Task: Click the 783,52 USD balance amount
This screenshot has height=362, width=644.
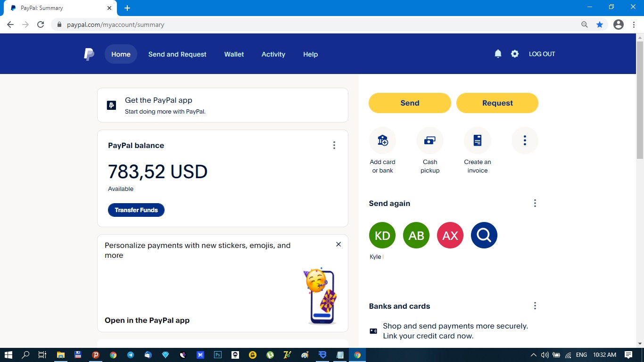Action: (157, 172)
